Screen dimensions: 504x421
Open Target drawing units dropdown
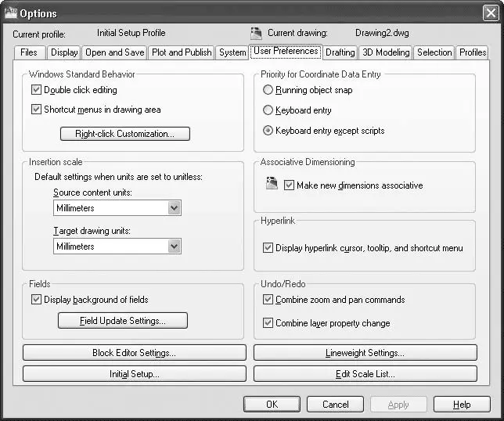[175, 246]
